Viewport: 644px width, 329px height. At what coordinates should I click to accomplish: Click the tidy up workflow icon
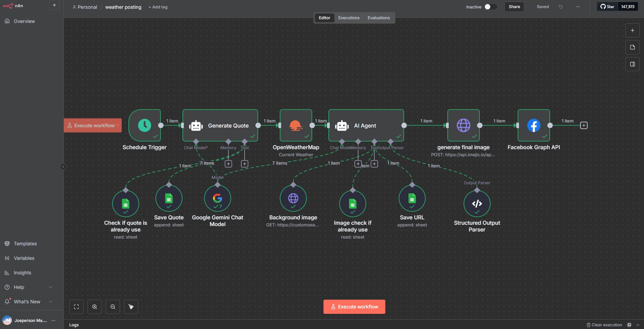point(131,307)
